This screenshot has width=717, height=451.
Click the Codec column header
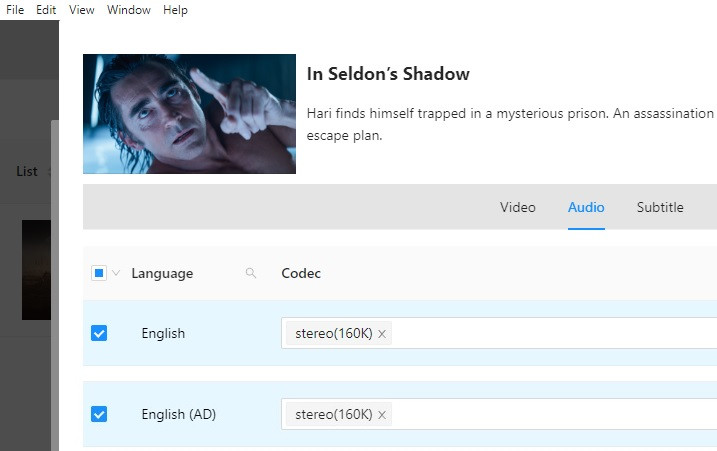(301, 273)
